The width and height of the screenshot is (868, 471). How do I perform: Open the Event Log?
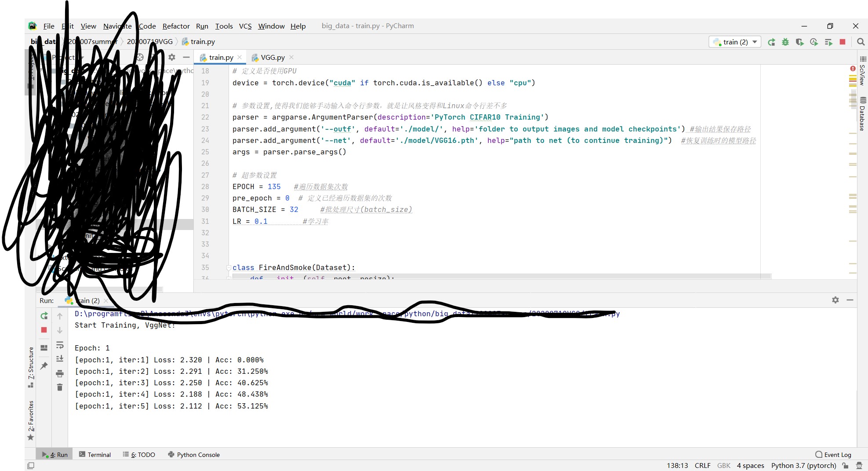pyautogui.click(x=833, y=454)
